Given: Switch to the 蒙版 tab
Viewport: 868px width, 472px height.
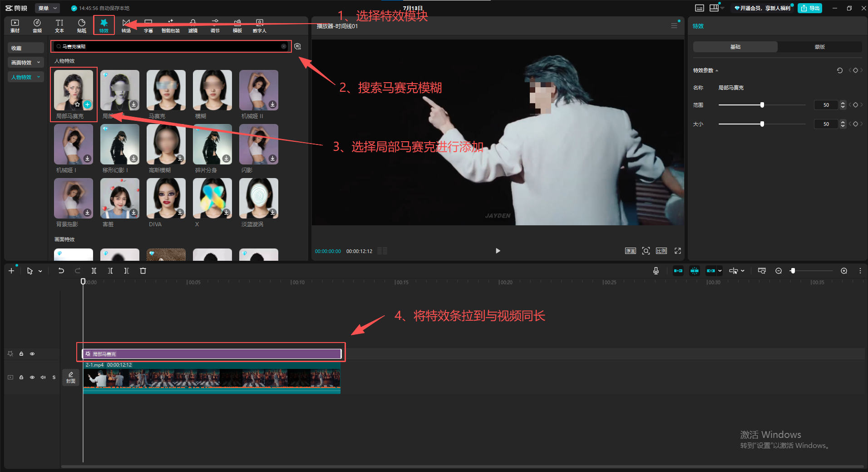Looking at the screenshot, I should (820, 47).
